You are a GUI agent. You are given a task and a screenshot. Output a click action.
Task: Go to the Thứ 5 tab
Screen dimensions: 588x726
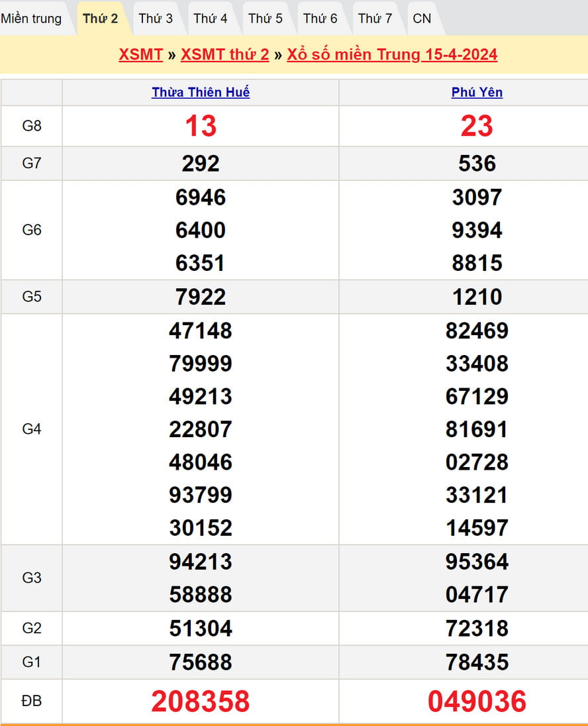pos(266,19)
